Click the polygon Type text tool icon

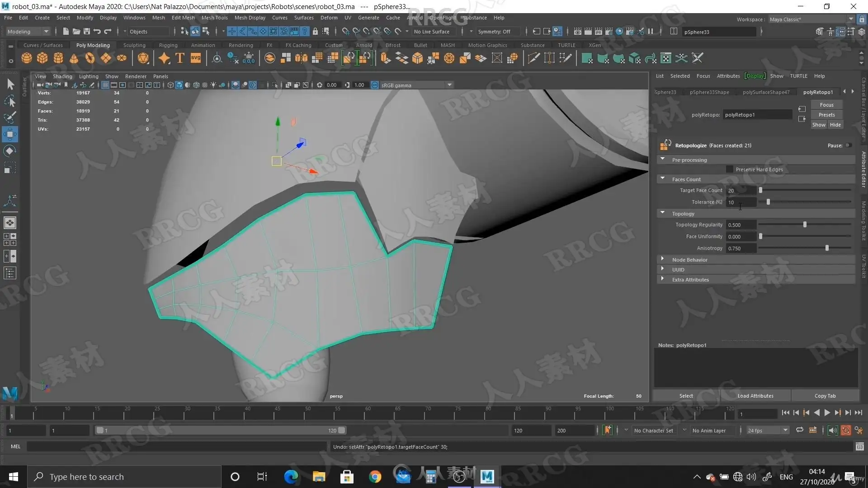180,58
